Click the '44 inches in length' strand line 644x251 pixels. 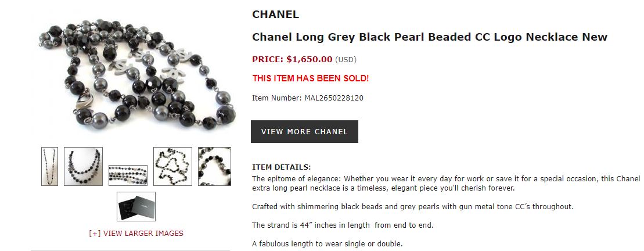click(343, 225)
